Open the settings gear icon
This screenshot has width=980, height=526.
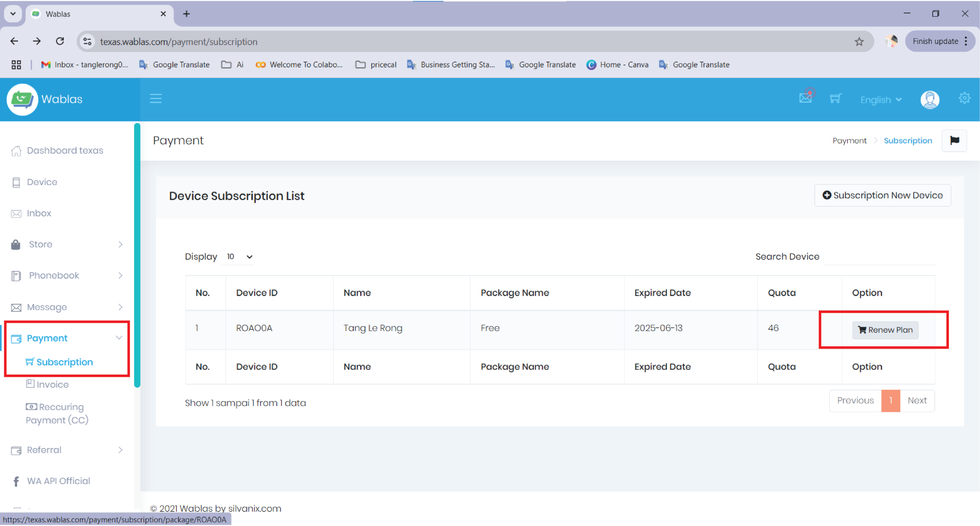pyautogui.click(x=964, y=98)
